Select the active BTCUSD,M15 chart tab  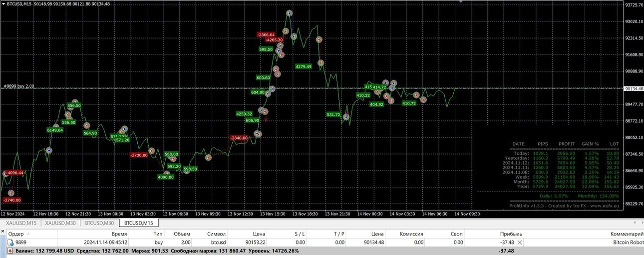pyautogui.click(x=139, y=223)
